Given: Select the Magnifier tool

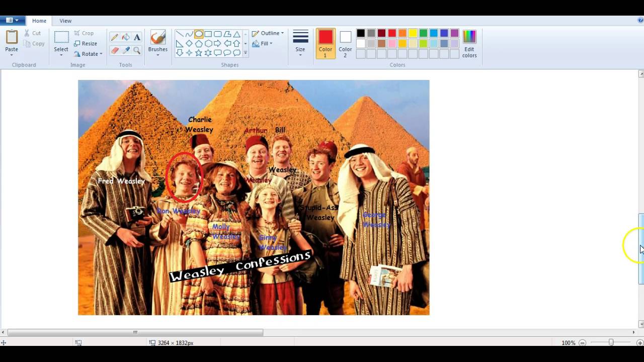Looking at the screenshot, I should [137, 50].
